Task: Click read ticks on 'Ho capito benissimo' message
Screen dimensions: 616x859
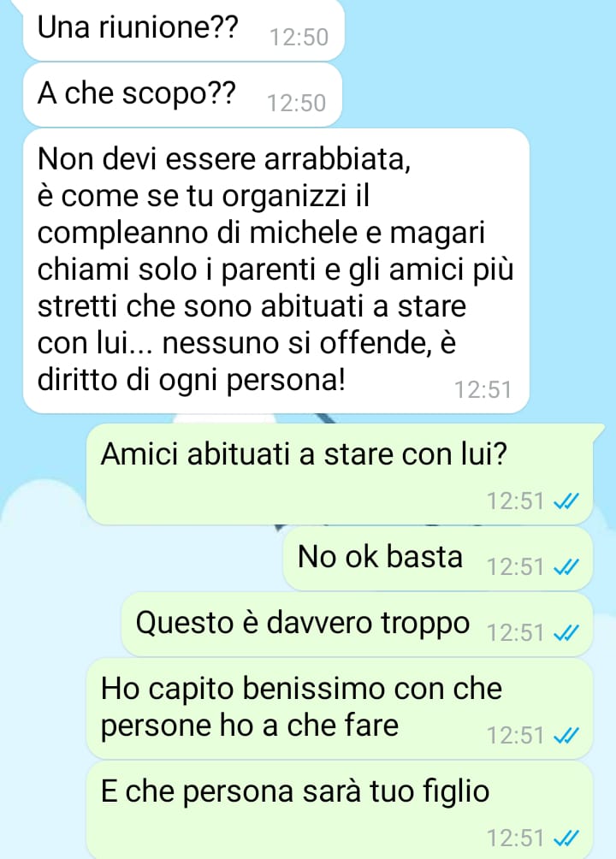Action: (566, 736)
